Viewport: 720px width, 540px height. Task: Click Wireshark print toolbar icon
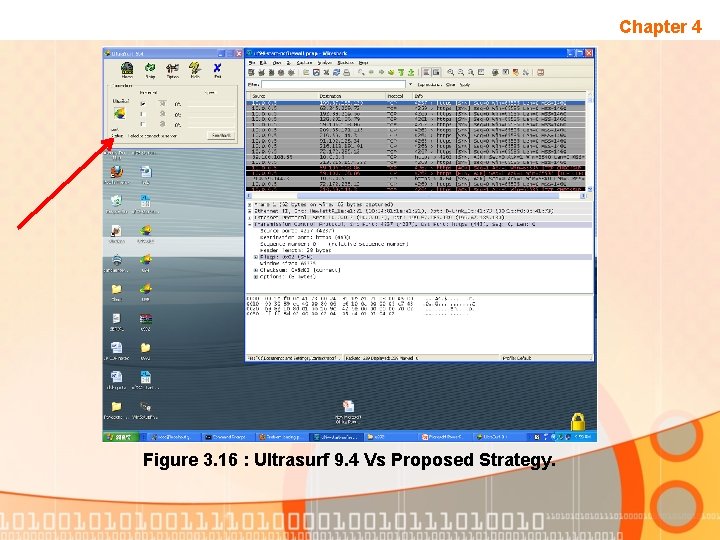pos(347,73)
